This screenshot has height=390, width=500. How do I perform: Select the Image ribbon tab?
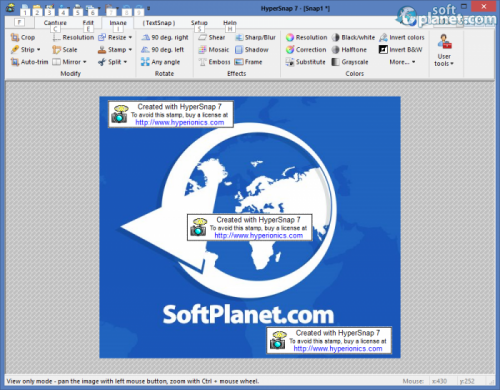coord(118,23)
